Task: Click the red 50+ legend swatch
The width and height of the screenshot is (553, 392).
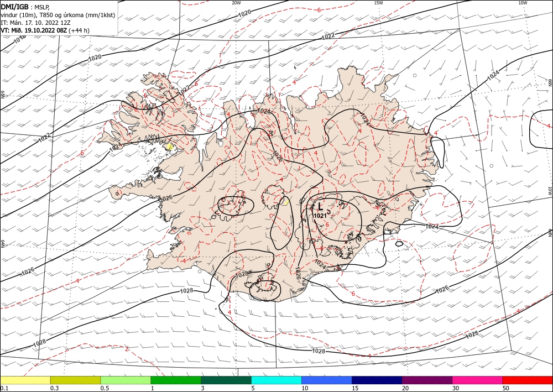Action: (x=528, y=380)
